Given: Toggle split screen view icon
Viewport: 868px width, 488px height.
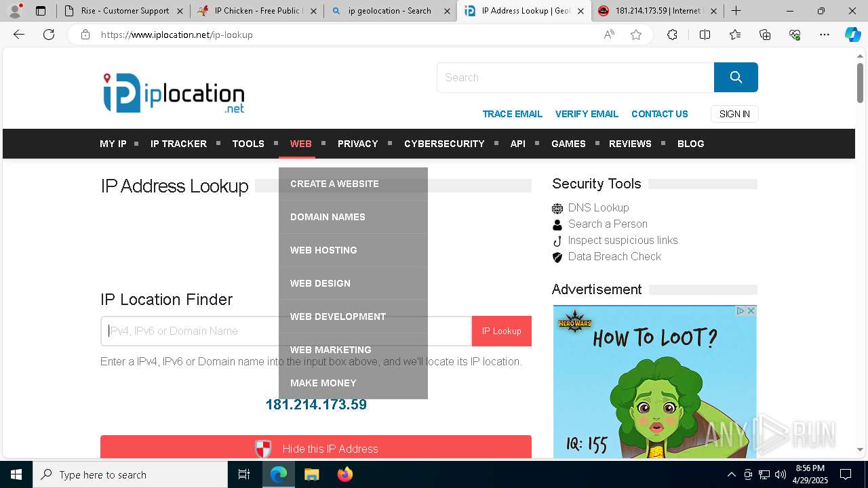Looking at the screenshot, I should point(705,35).
